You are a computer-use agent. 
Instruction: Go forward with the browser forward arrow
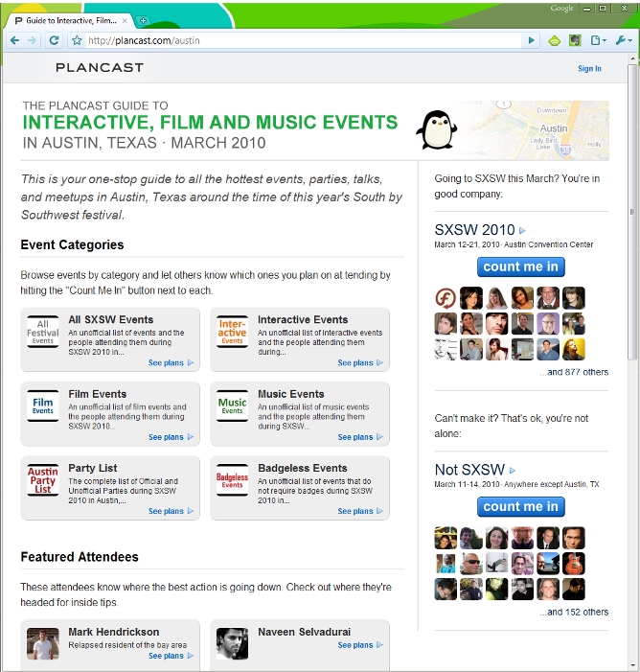(x=33, y=40)
